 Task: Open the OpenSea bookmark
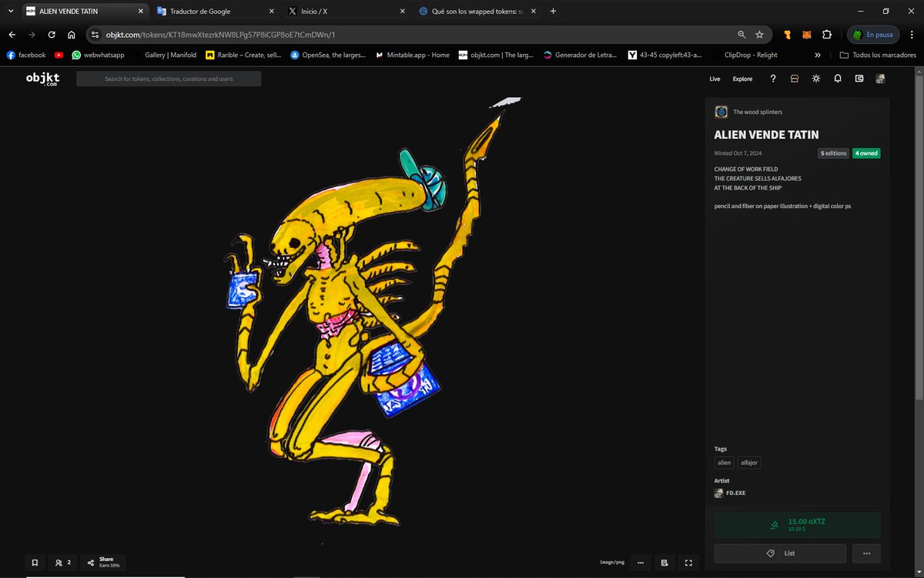[327, 55]
